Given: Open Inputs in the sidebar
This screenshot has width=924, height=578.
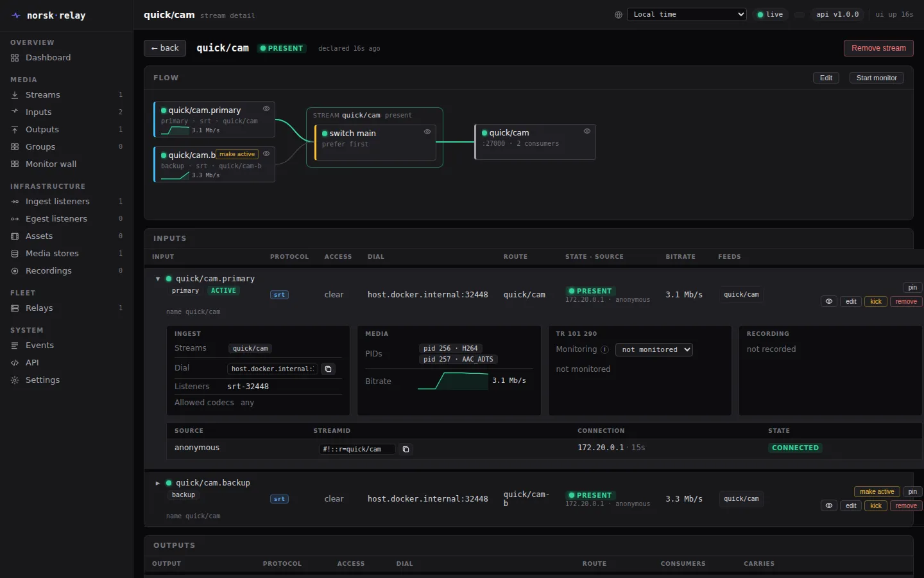Looking at the screenshot, I should (x=67, y=112).
